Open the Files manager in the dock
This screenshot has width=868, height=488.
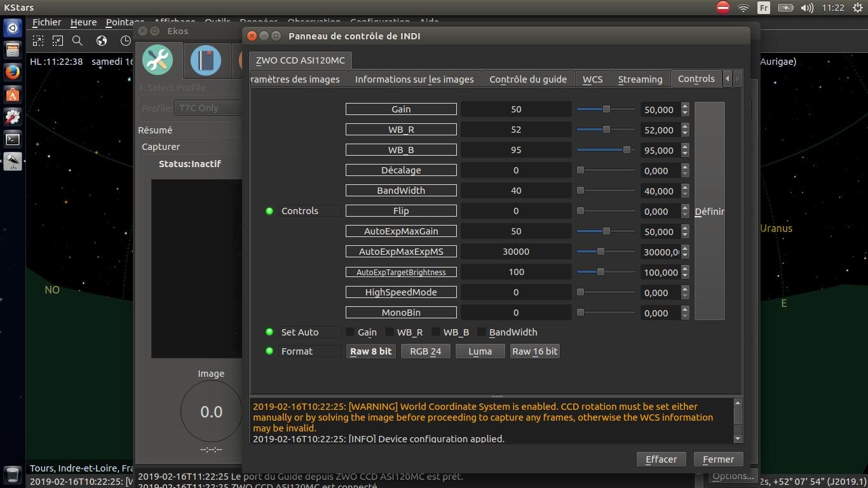13,50
